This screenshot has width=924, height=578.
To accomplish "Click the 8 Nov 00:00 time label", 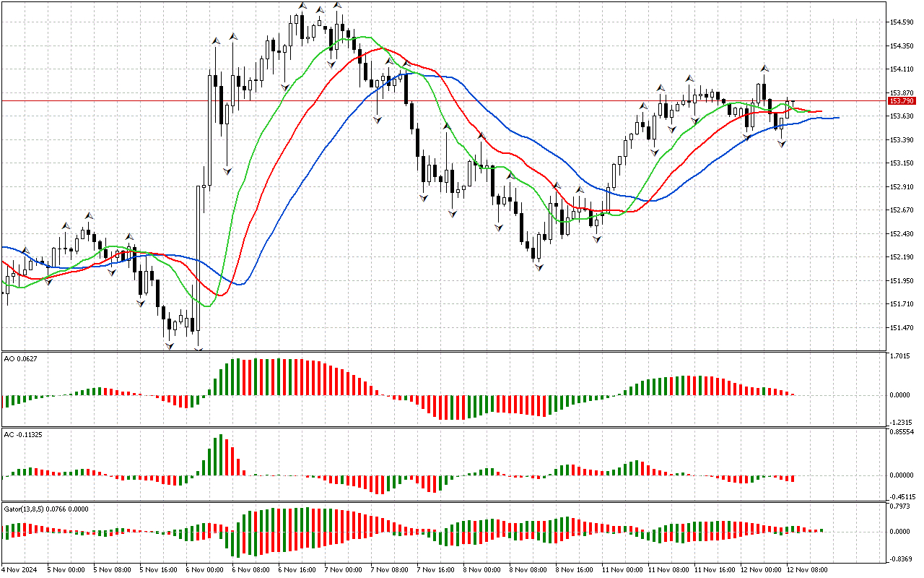I will point(484,569).
